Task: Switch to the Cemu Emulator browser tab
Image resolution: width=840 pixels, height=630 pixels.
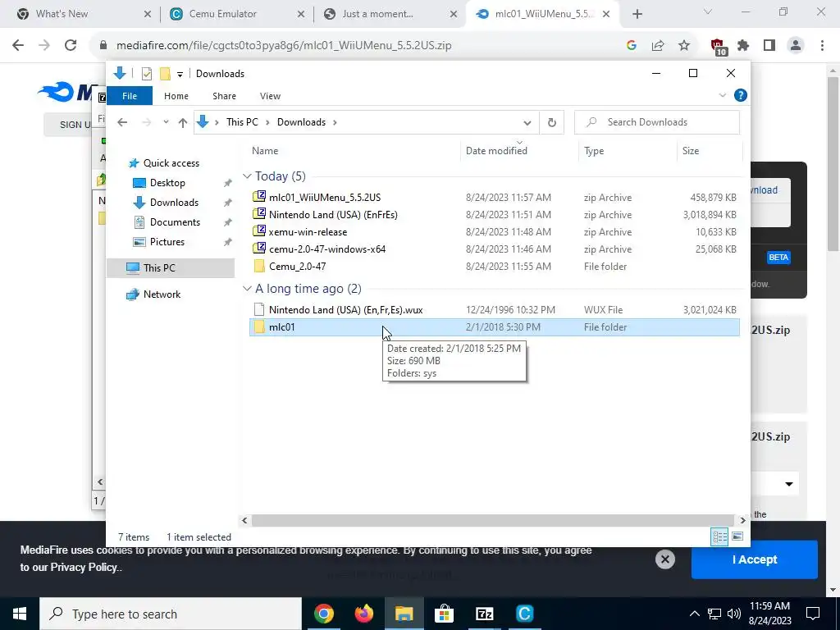Action: click(x=236, y=14)
